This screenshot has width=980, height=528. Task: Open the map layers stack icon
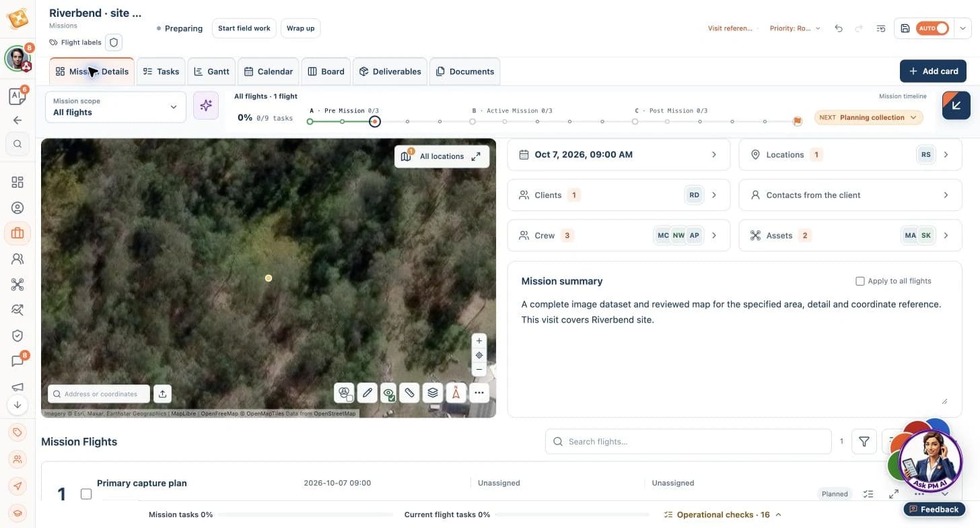pyautogui.click(x=433, y=393)
